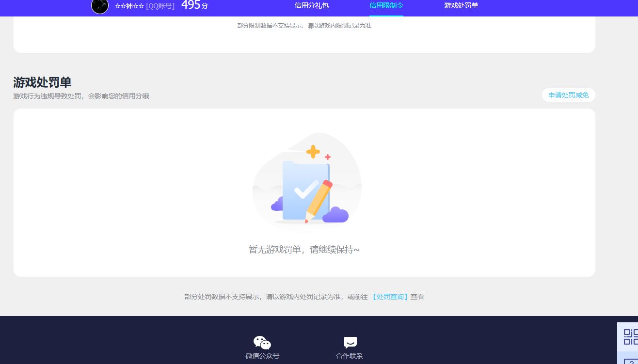Click the user avatar in header
Image resolution: width=638 pixels, height=364 pixels.
100,6
